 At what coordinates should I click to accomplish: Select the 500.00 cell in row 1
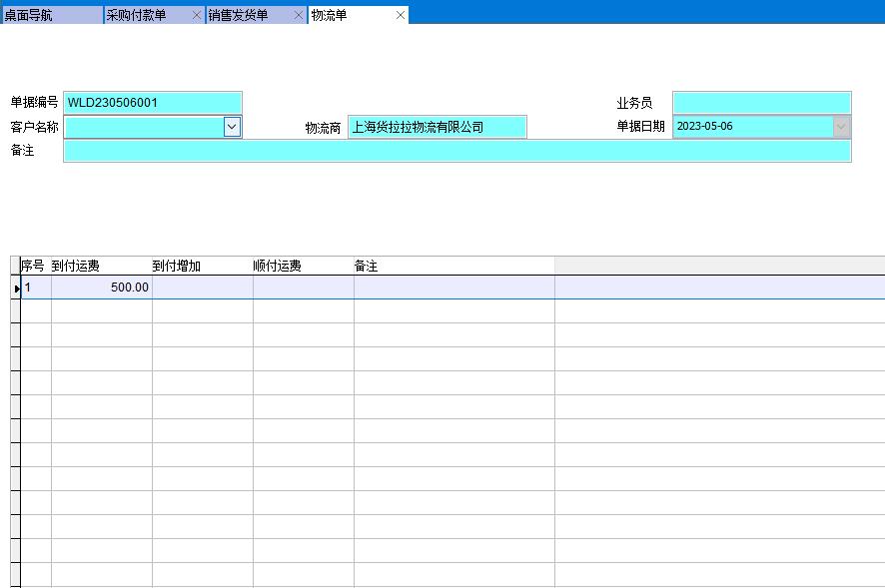click(x=101, y=288)
